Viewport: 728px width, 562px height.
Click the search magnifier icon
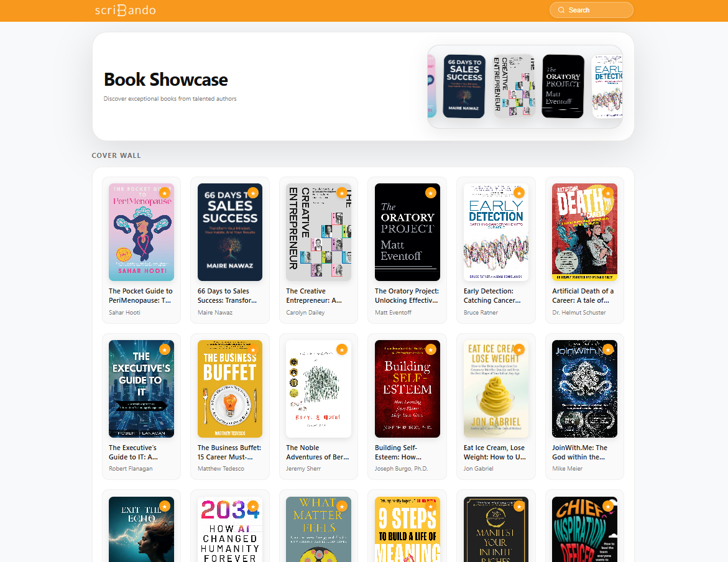561,10
